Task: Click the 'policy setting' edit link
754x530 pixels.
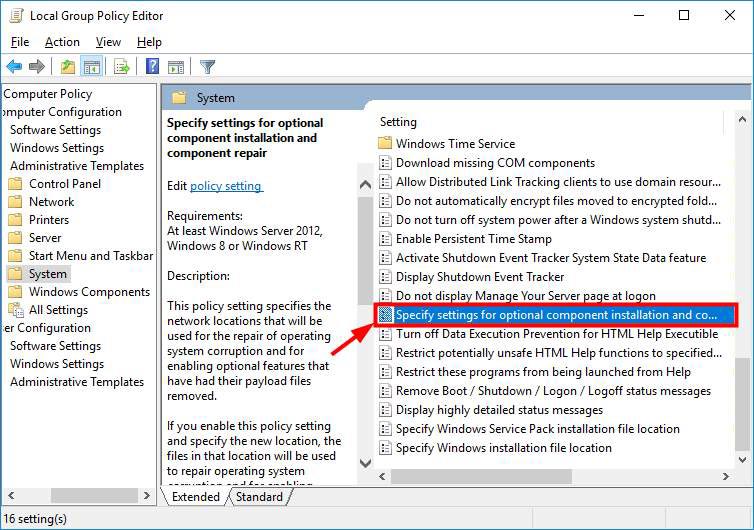Action: [226, 186]
